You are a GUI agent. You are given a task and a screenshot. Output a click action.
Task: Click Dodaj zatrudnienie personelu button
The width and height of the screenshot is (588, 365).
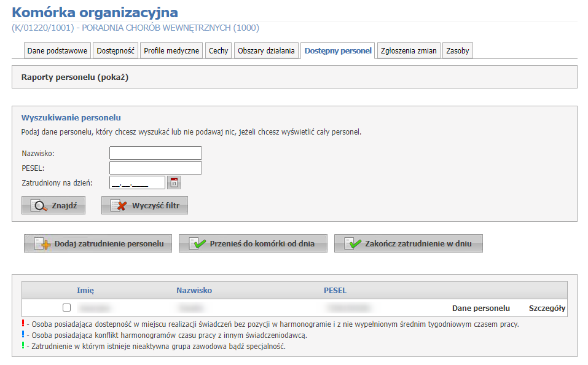(98, 244)
